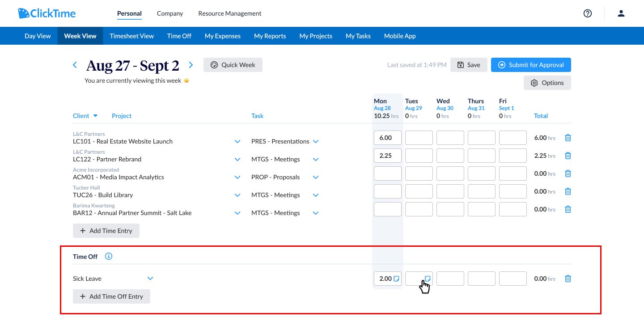Screen dimensions: 644x334
Task: Open the user profile icon
Action: (621, 13)
